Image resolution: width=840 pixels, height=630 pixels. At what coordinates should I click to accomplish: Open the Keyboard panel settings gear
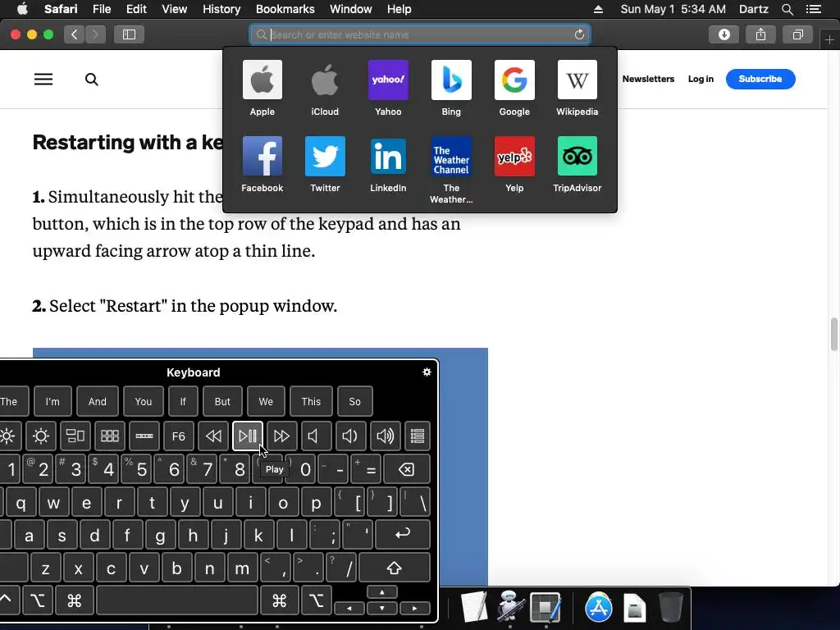[427, 372]
